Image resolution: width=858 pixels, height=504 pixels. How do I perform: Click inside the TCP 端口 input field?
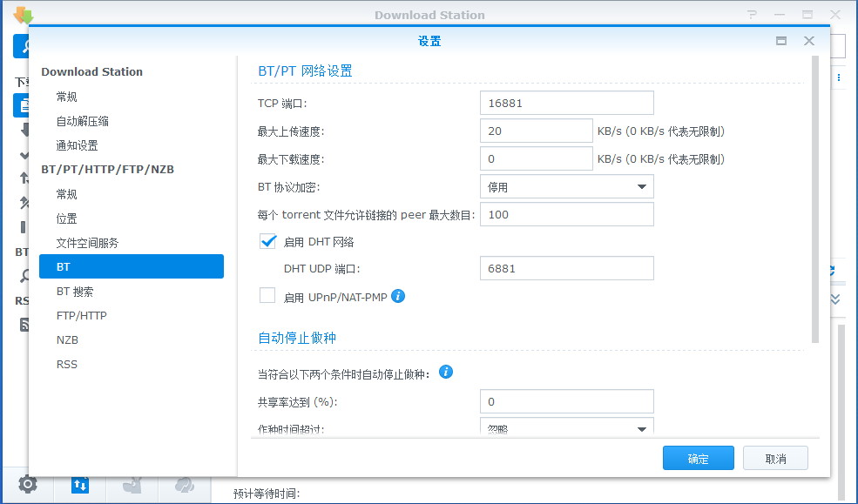tap(566, 103)
